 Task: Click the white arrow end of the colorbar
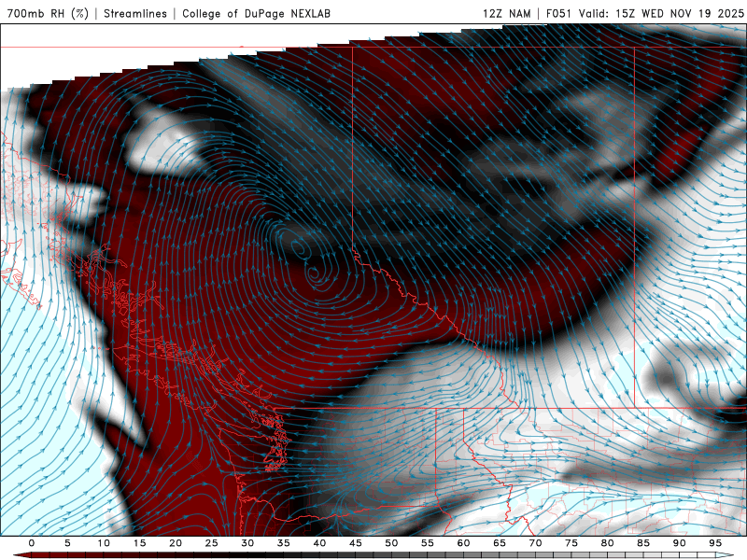[x=725, y=555]
